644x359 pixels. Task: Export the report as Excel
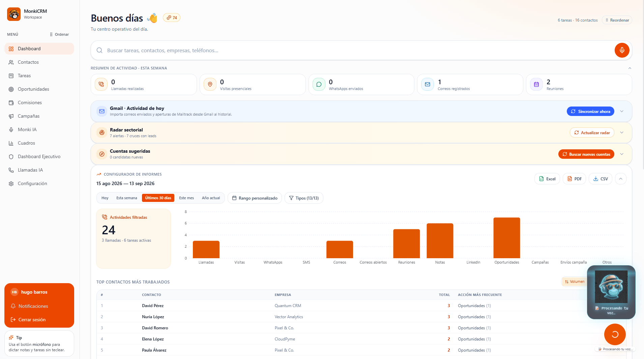(547, 179)
